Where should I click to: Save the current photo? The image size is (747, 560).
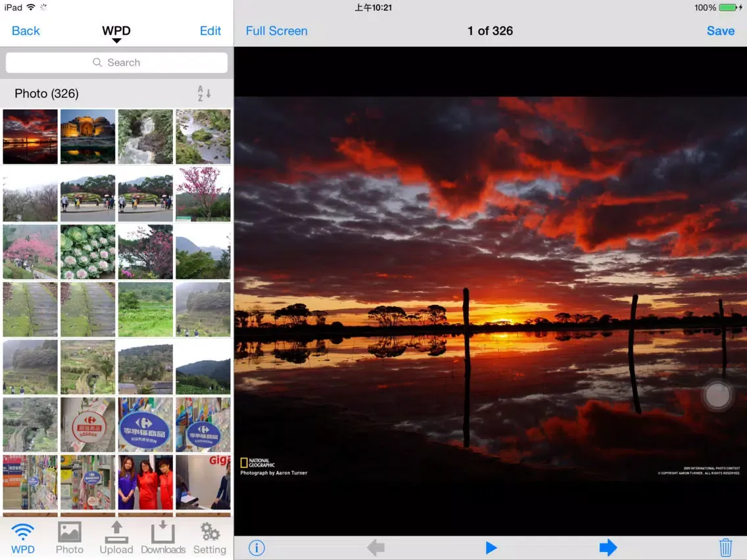click(720, 31)
